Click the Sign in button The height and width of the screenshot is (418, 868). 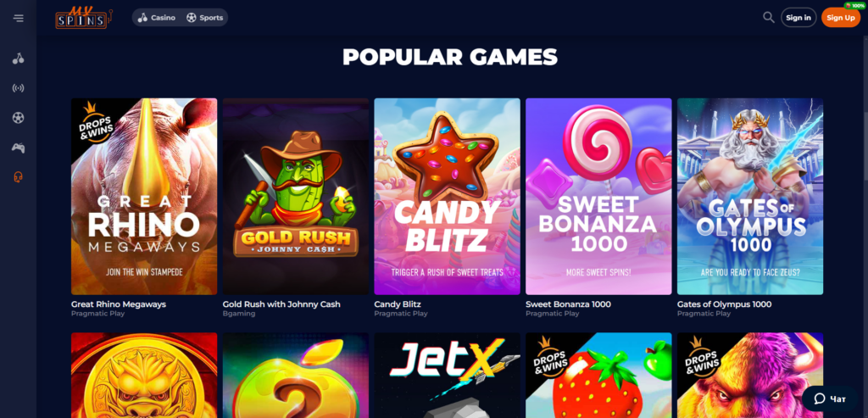point(798,18)
